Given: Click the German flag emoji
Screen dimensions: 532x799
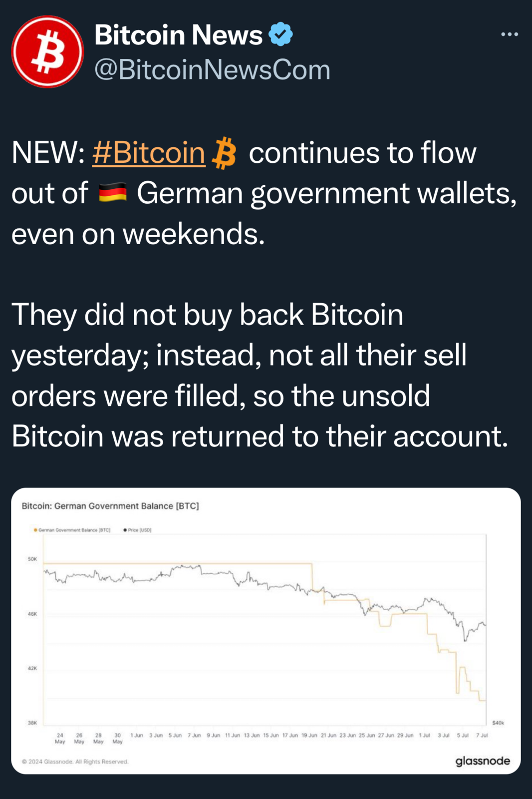Looking at the screenshot, I should tap(112, 193).
